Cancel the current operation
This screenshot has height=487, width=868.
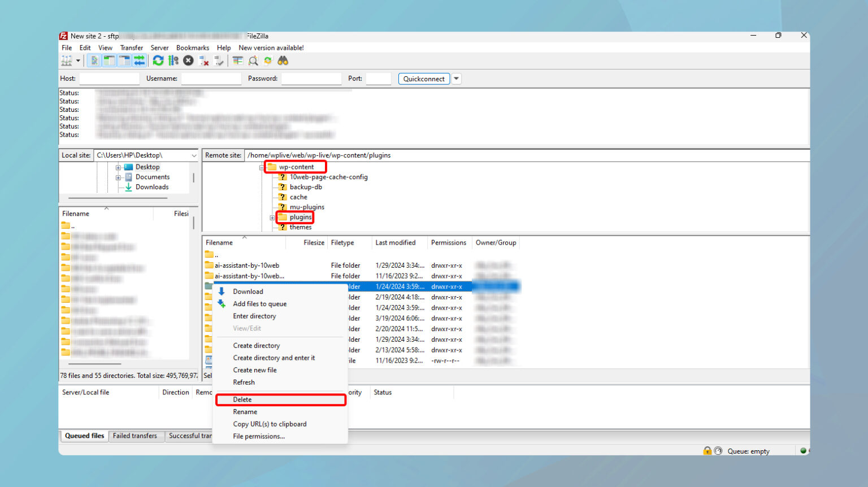point(188,60)
